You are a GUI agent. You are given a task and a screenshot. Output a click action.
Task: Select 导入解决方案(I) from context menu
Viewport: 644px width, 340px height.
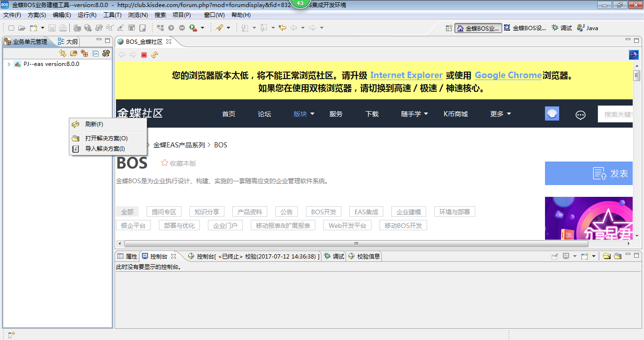pyautogui.click(x=108, y=149)
